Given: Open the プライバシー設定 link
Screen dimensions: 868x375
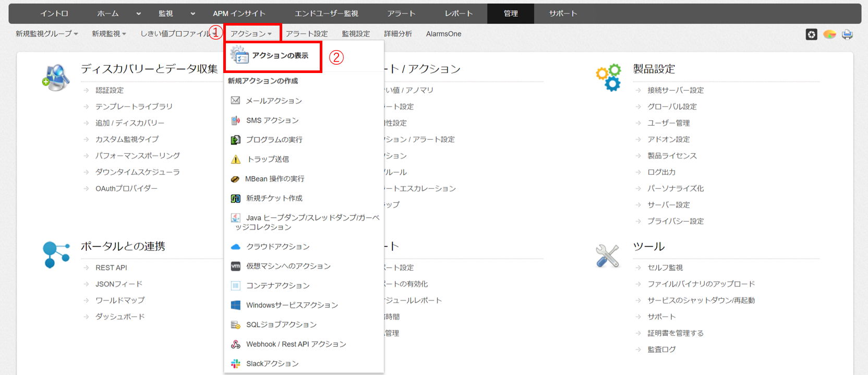Looking at the screenshot, I should click(x=676, y=221).
